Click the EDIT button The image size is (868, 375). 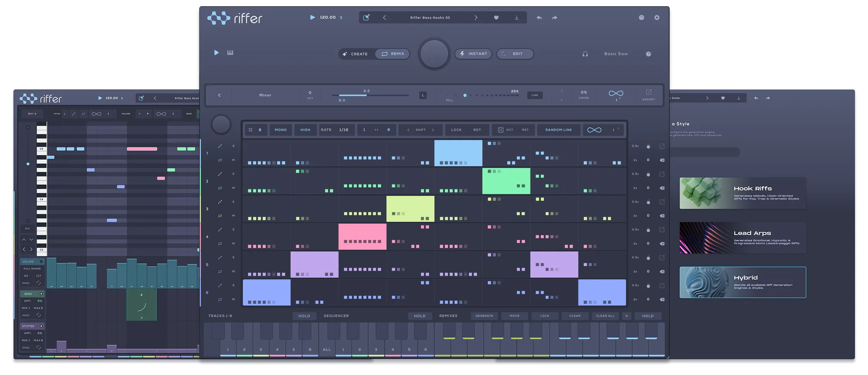click(x=515, y=54)
